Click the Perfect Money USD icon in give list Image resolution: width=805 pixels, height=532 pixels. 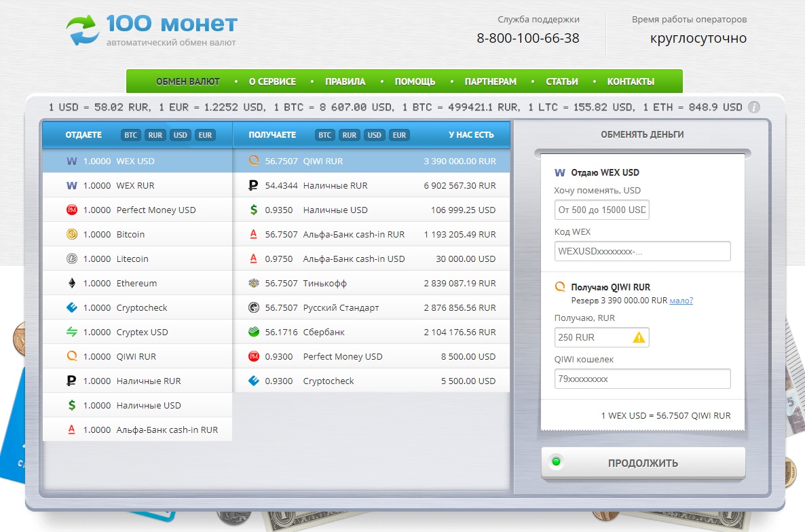pyautogui.click(x=72, y=210)
